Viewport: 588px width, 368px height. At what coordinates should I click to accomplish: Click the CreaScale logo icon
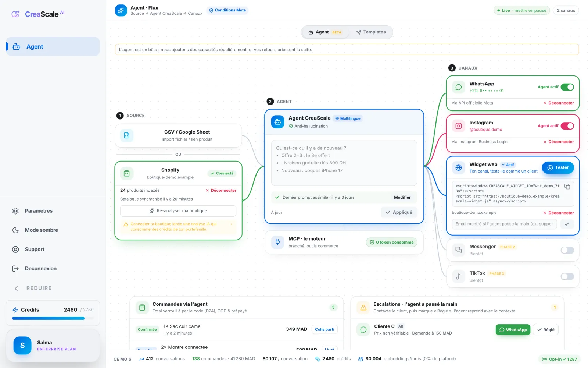click(x=15, y=14)
